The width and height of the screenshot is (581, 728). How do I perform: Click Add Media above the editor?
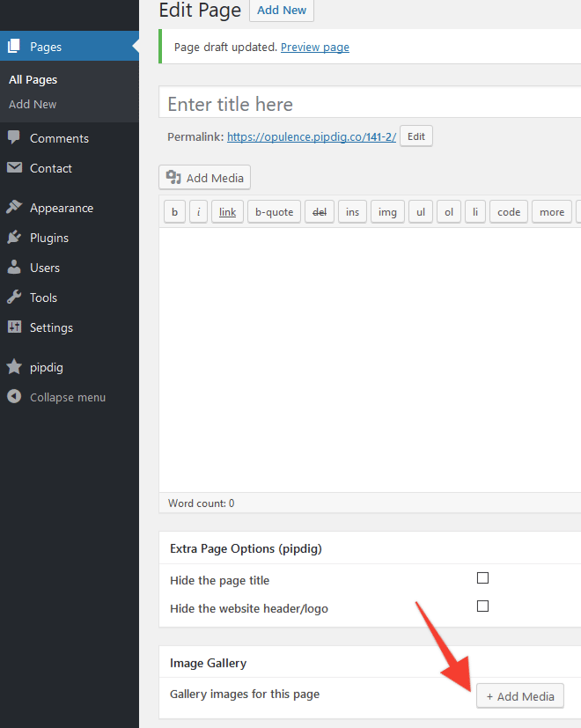(205, 177)
